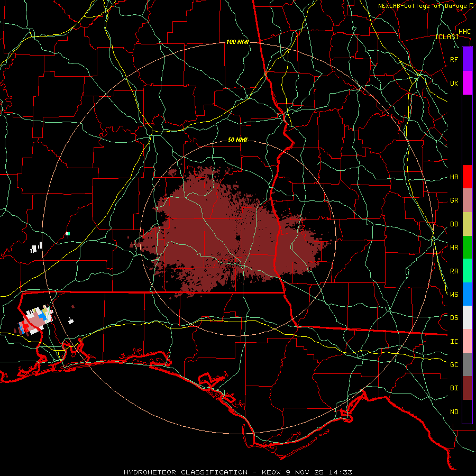Click the [CLAS] units label

pyautogui.click(x=447, y=37)
